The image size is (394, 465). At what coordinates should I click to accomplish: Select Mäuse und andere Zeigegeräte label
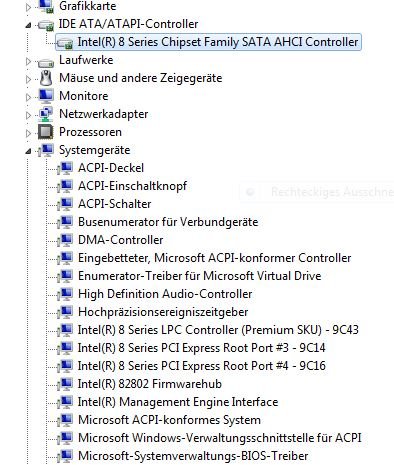click(x=140, y=78)
